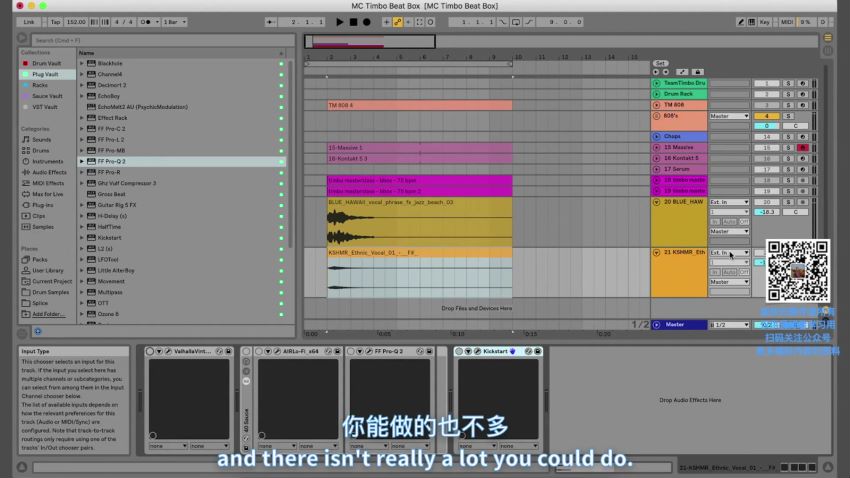Open the Clips category
The image size is (850, 478).
38,216
